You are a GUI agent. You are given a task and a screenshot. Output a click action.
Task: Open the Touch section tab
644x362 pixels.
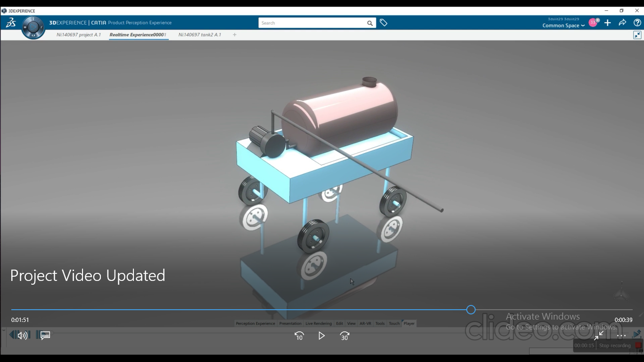coord(394,323)
